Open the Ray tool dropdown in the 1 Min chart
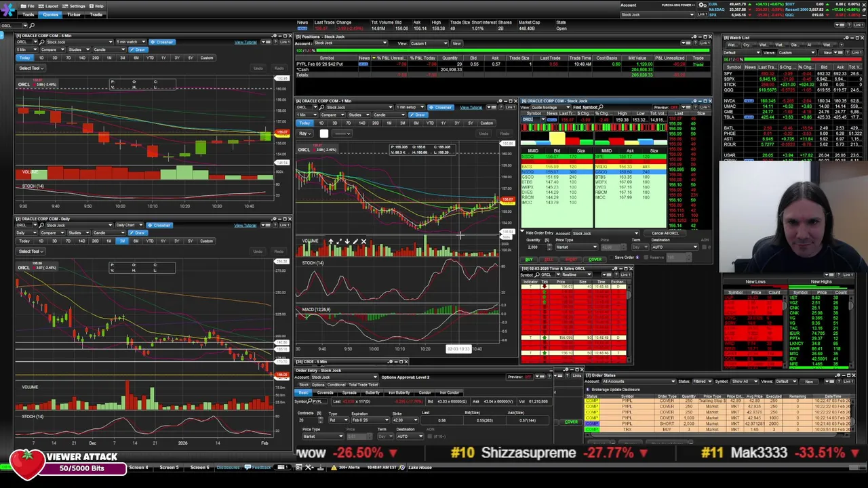868x488 pixels. (x=307, y=134)
